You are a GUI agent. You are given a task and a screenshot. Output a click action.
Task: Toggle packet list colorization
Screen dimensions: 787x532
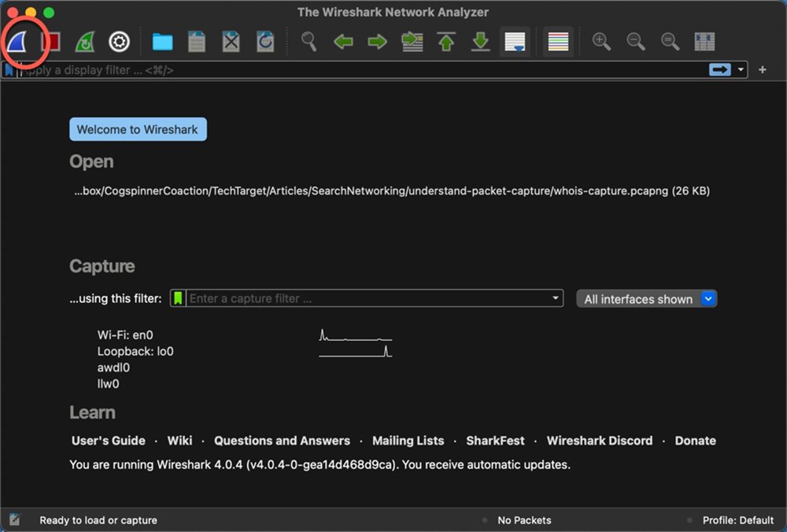coord(558,42)
